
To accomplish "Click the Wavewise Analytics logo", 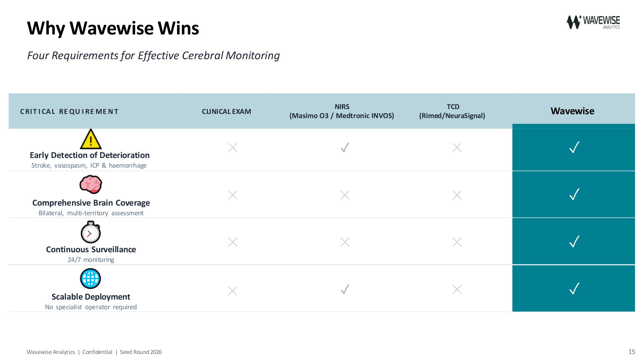I will 593,22.
